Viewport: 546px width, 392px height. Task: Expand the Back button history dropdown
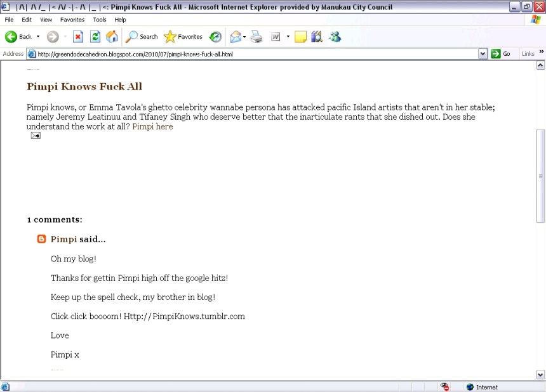[38, 37]
